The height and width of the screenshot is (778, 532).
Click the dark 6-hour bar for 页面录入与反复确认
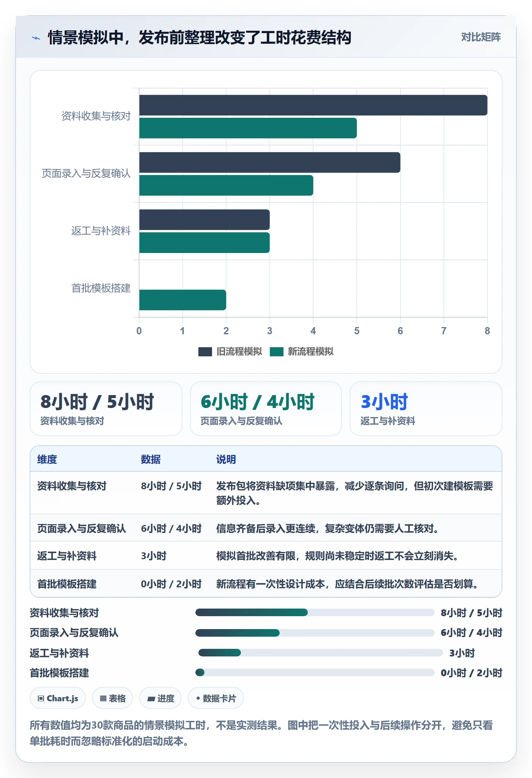[270, 163]
